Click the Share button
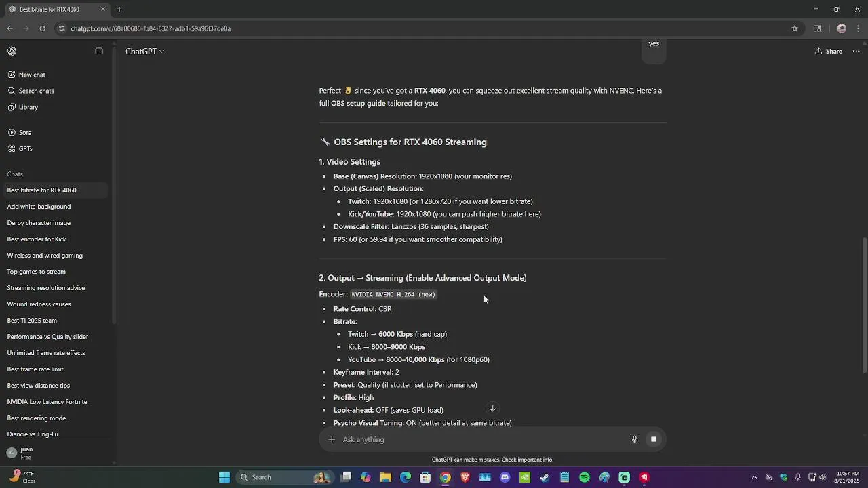The image size is (868, 488). [x=829, y=52]
